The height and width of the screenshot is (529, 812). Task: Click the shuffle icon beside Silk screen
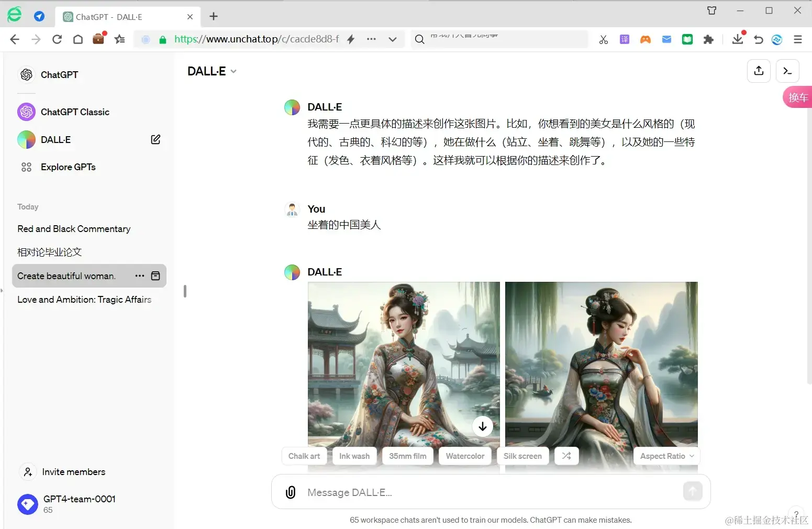566,456
